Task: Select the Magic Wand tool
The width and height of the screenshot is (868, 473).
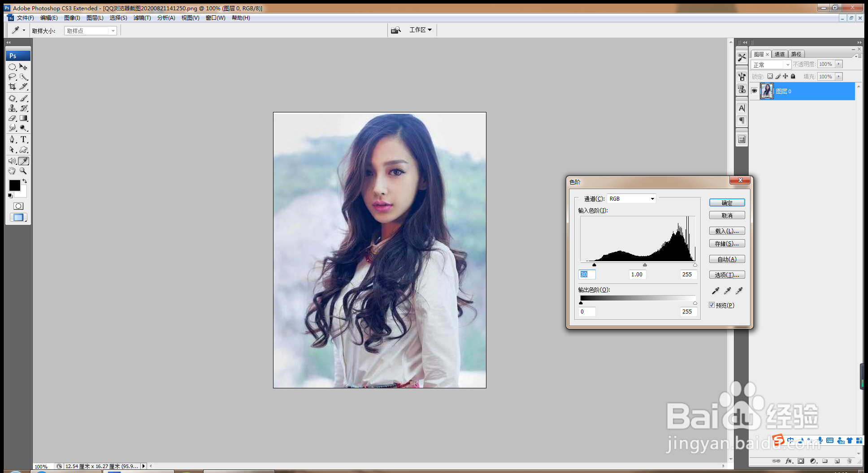Action: pyautogui.click(x=24, y=77)
